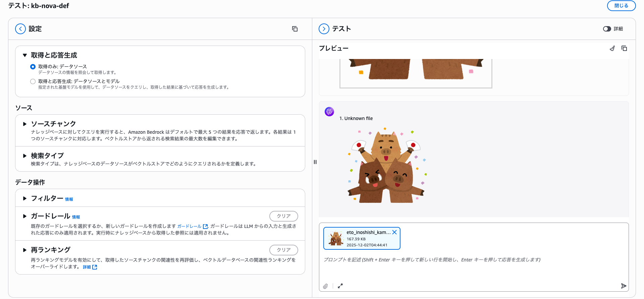Toggle the 詳細 switch on
The width and height of the screenshot is (644, 299).
(607, 29)
